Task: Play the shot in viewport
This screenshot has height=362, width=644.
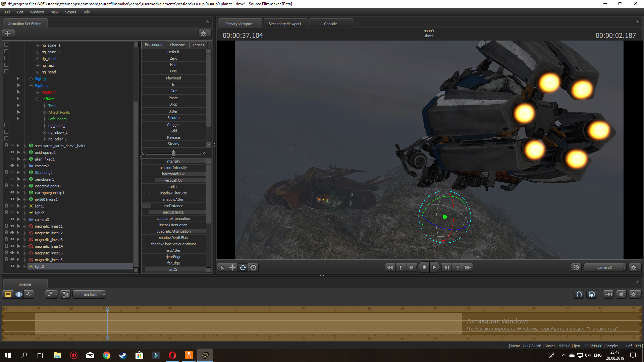Action: click(434, 267)
